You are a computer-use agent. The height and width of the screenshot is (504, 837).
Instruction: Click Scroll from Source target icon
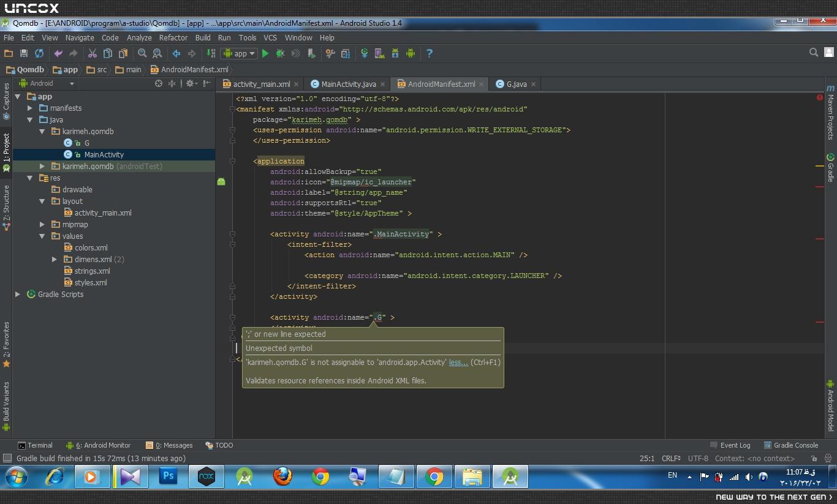(159, 83)
